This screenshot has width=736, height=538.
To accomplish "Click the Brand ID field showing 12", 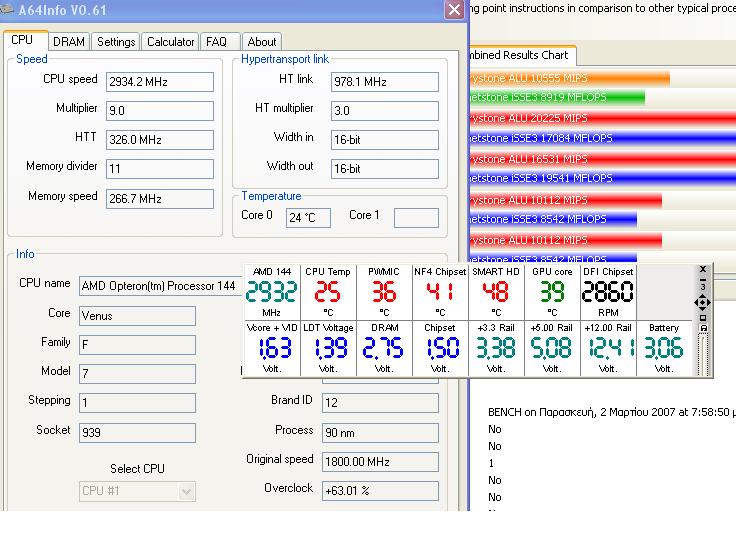I will click(380, 403).
